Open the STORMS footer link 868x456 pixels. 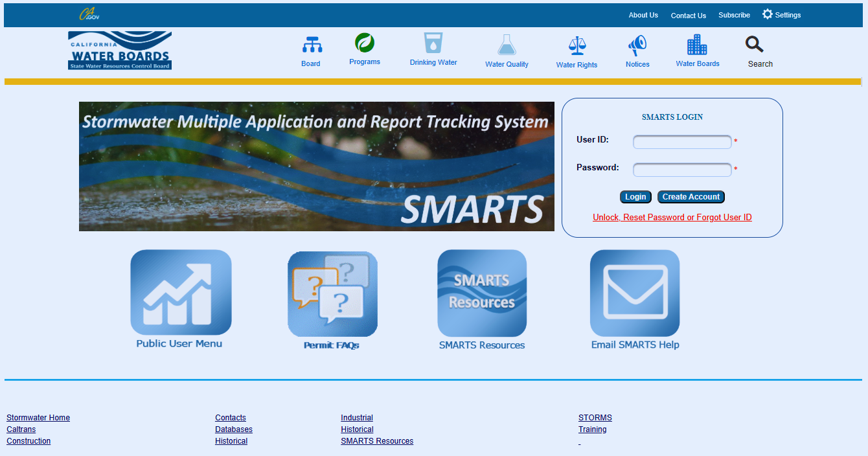595,418
